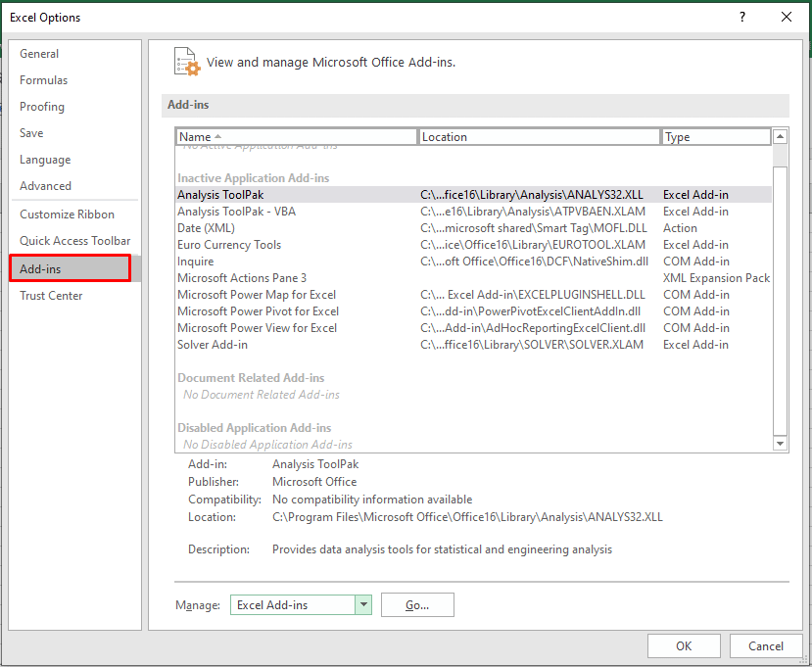Image resolution: width=812 pixels, height=667 pixels.
Task: Click the Add-ins gear icon in header
Action: [x=186, y=61]
